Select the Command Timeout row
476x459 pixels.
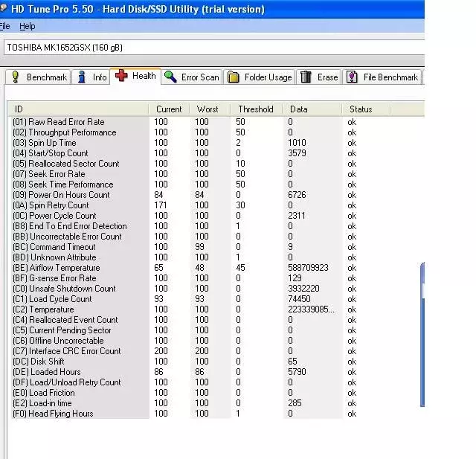coord(185,247)
